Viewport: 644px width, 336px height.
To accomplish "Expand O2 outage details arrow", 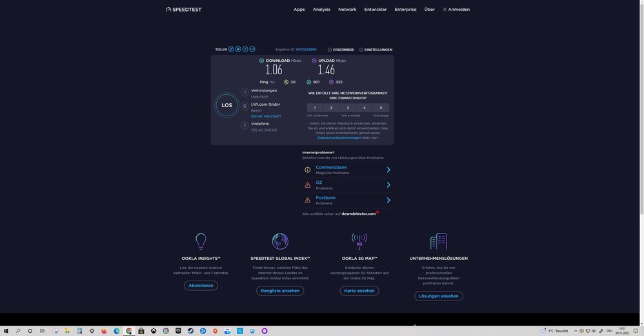I will pyautogui.click(x=388, y=185).
